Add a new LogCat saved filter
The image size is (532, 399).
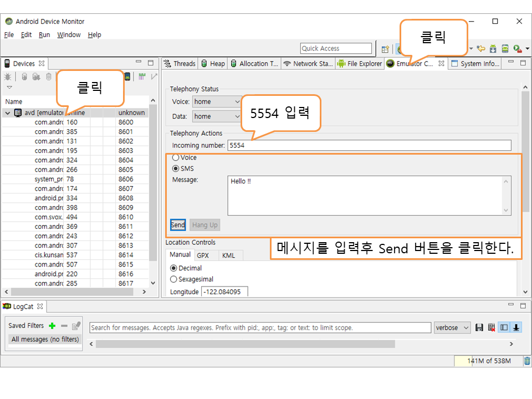click(x=52, y=326)
